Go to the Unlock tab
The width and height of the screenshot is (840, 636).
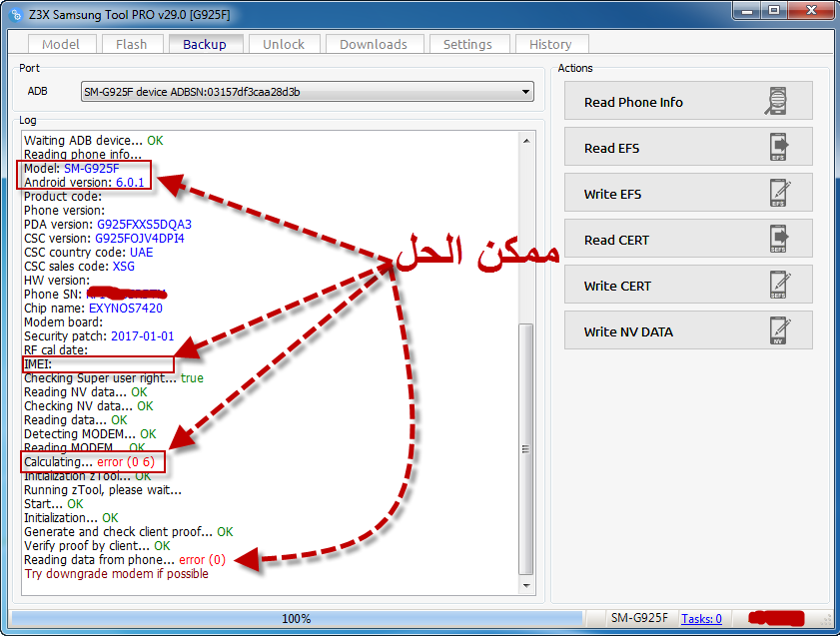click(284, 45)
